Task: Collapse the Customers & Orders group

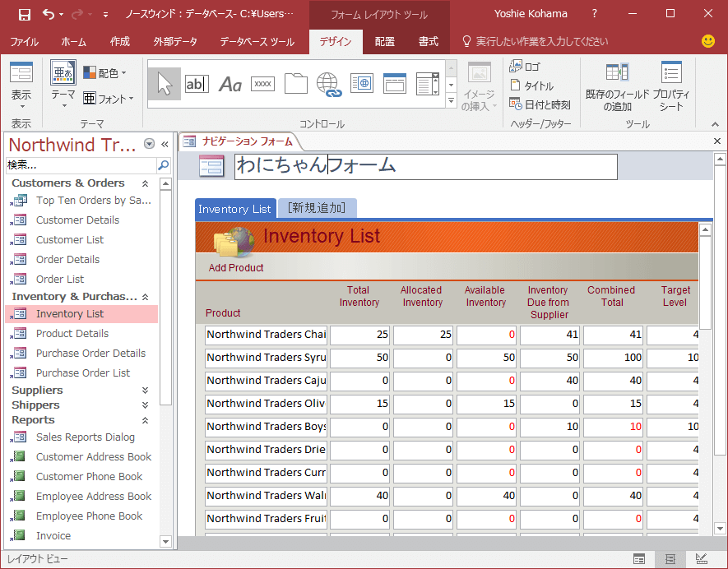Action: (x=146, y=183)
